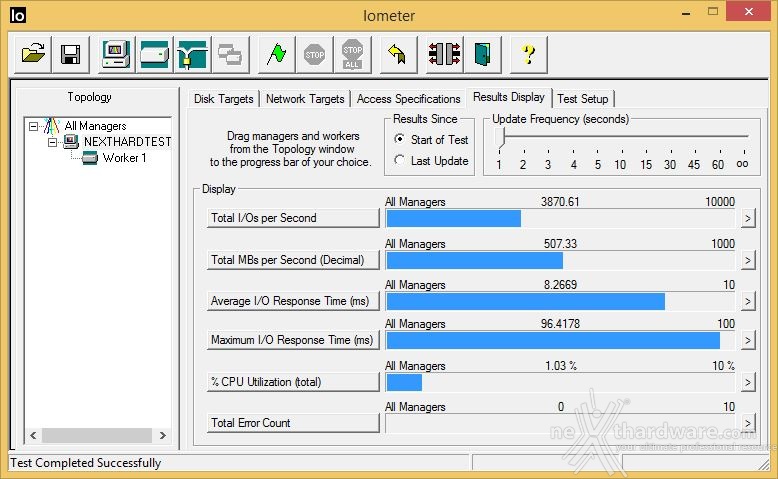Click the Update Frequency slider handle
This screenshot has height=479, width=778.
coord(500,137)
